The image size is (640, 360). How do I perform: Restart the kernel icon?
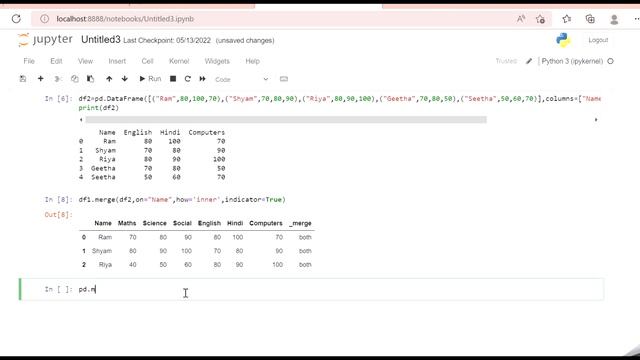(x=187, y=79)
